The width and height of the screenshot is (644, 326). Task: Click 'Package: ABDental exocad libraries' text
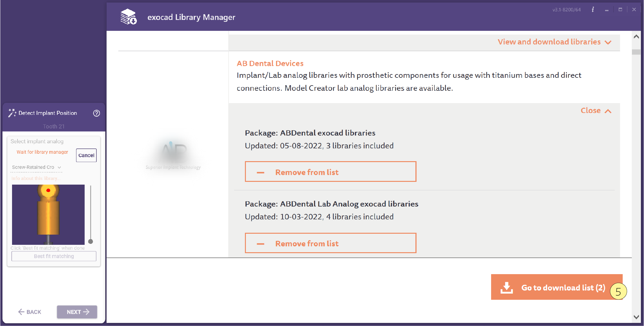pyautogui.click(x=310, y=133)
